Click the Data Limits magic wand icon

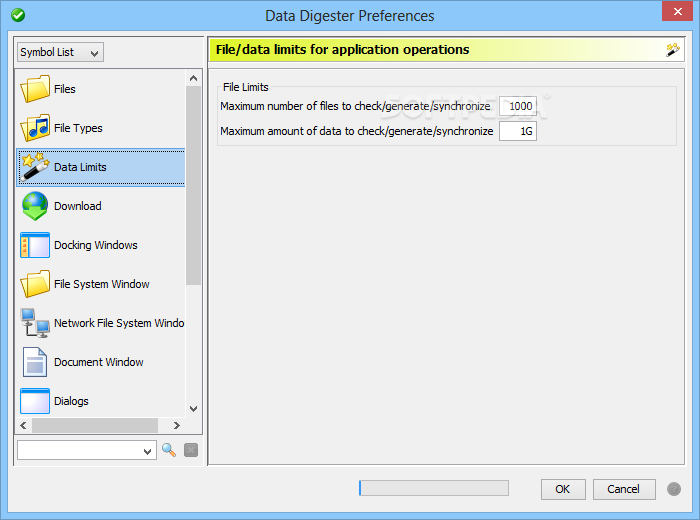tap(35, 167)
